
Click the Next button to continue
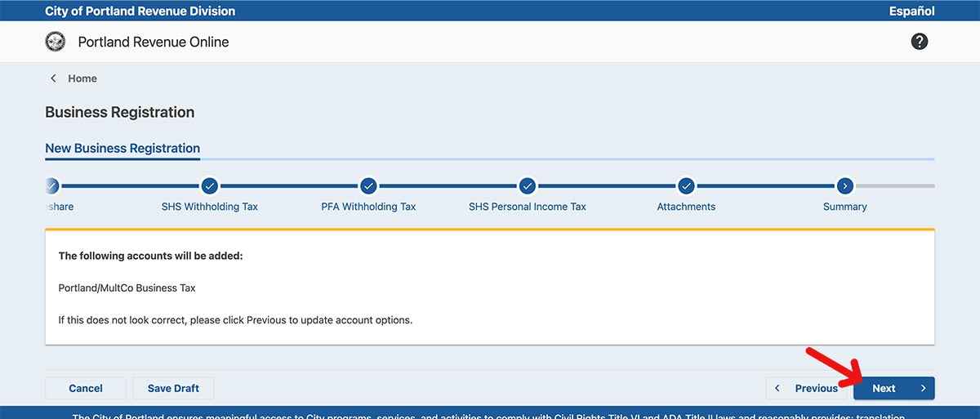pyautogui.click(x=893, y=388)
